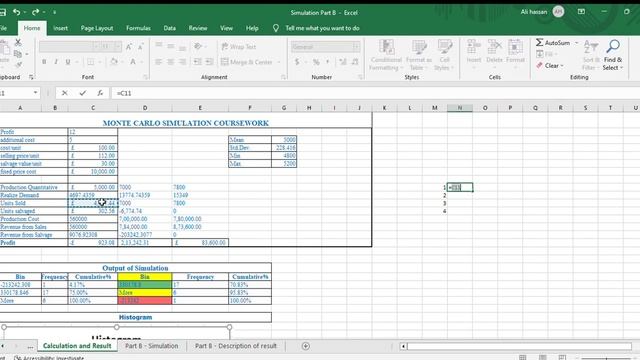Toggle Wrap Text
The height and width of the screenshot is (360, 640).
pos(239,47)
